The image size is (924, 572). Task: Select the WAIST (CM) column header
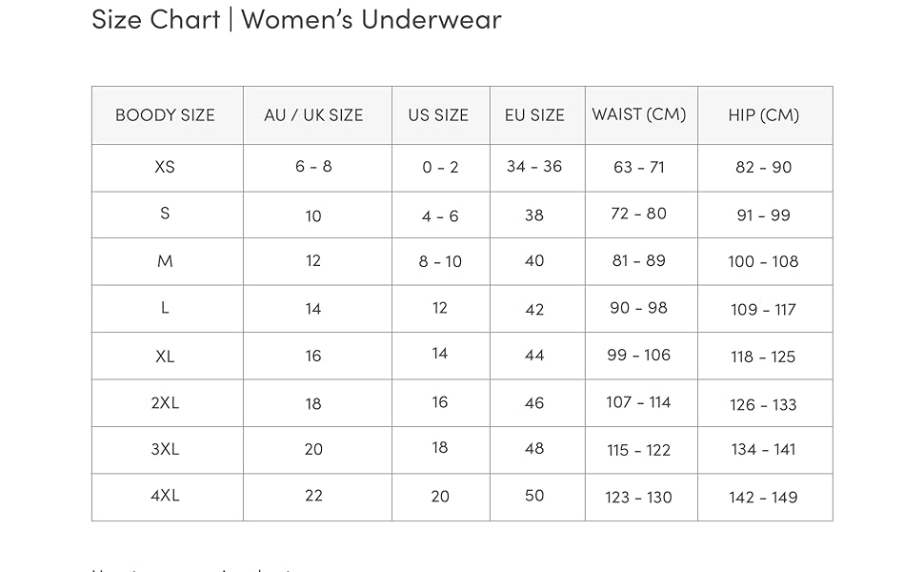click(x=638, y=114)
